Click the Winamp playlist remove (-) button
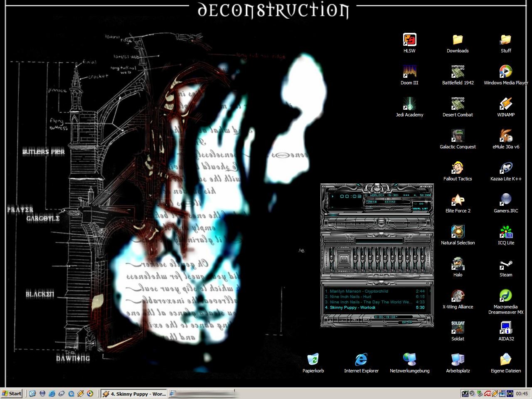Viewport: 532px width, 399px height. tap(343, 320)
